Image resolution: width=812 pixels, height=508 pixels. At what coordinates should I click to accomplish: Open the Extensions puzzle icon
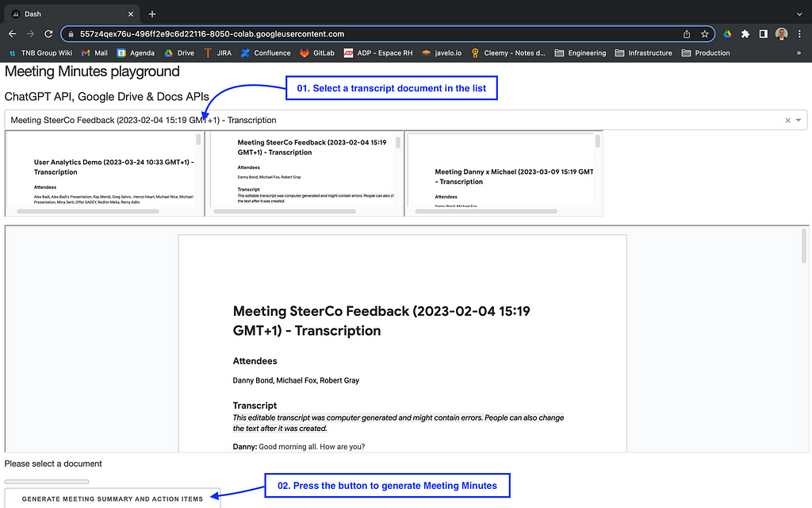pyautogui.click(x=745, y=33)
